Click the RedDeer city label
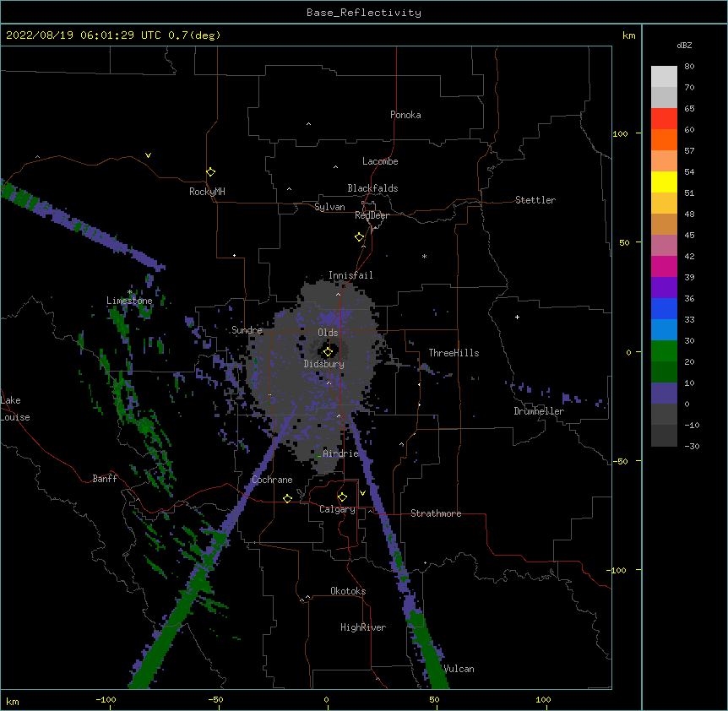The width and height of the screenshot is (728, 711). [x=372, y=215]
